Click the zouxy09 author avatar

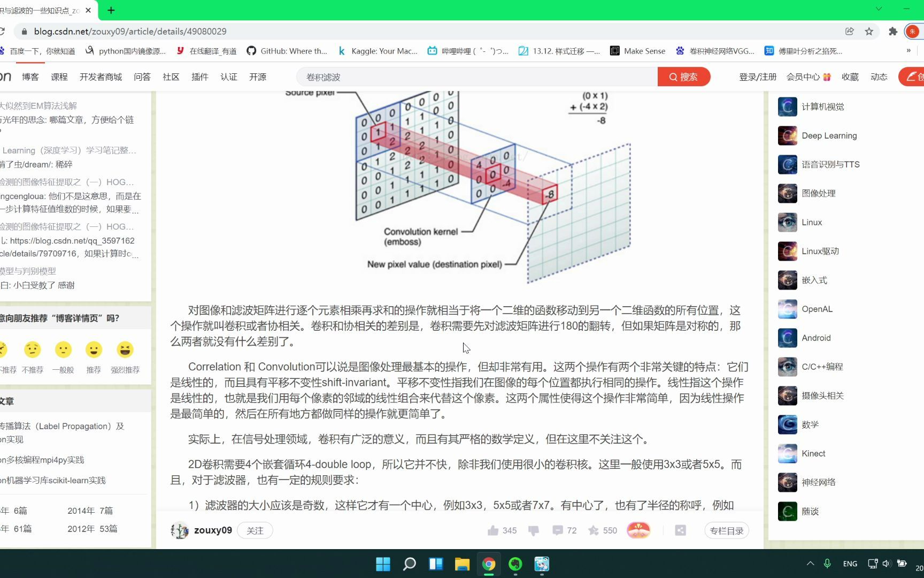pos(180,530)
